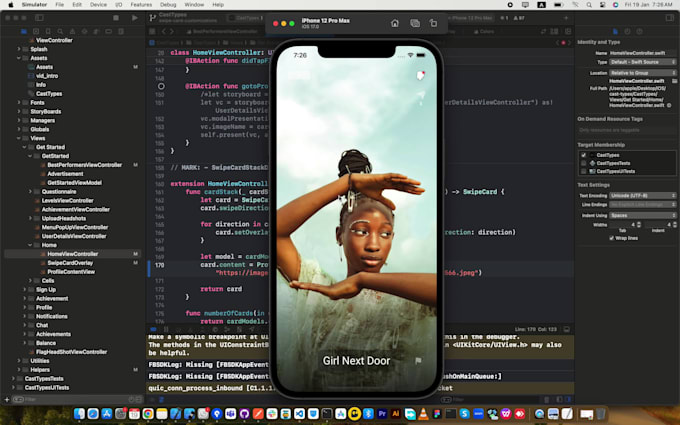Toggle CastTypesTests target membership checkbox
The width and height of the screenshot is (680, 425).
pos(583,163)
